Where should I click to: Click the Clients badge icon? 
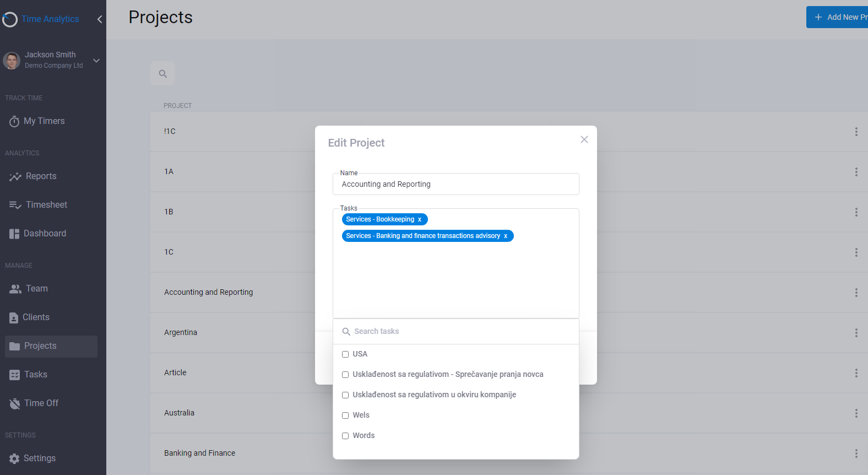pyautogui.click(x=14, y=318)
